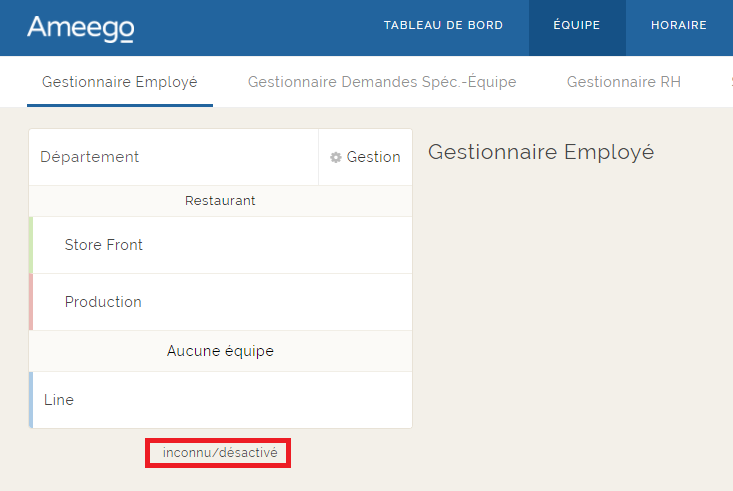
Task: Click the green color bar of Store Front
Action: coord(31,245)
